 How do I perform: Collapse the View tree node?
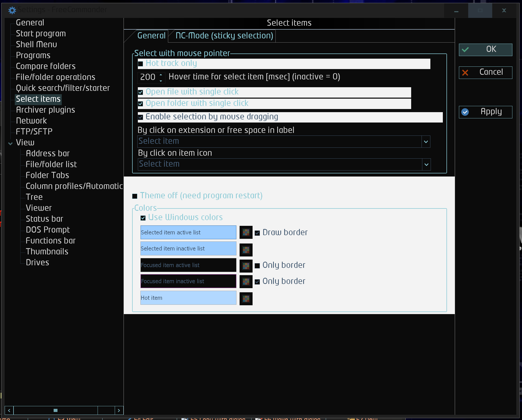10,143
